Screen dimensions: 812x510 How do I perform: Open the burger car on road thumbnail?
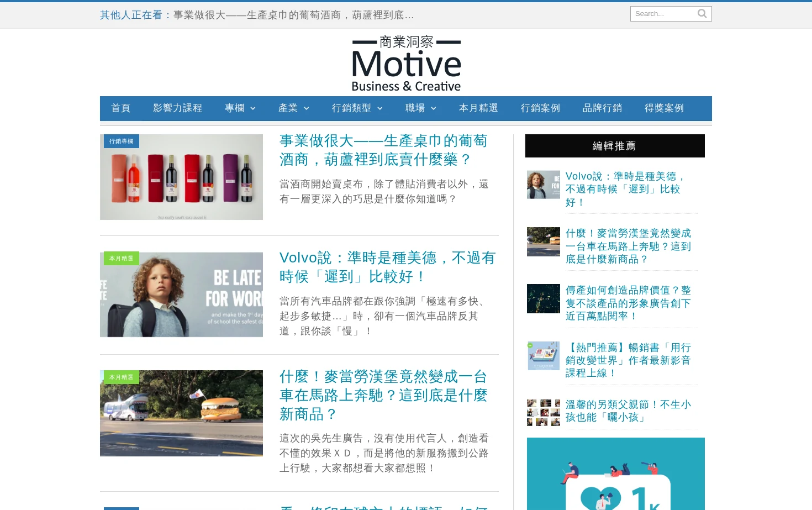[x=181, y=413]
